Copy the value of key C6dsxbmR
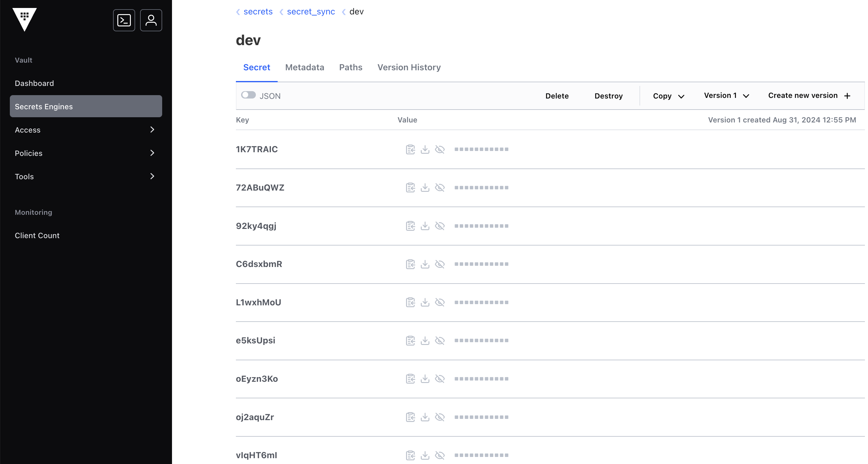 pos(410,264)
